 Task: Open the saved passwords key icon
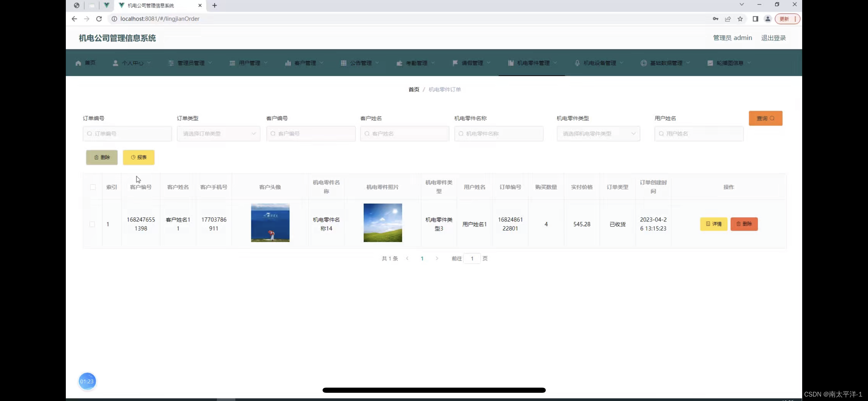click(x=715, y=19)
